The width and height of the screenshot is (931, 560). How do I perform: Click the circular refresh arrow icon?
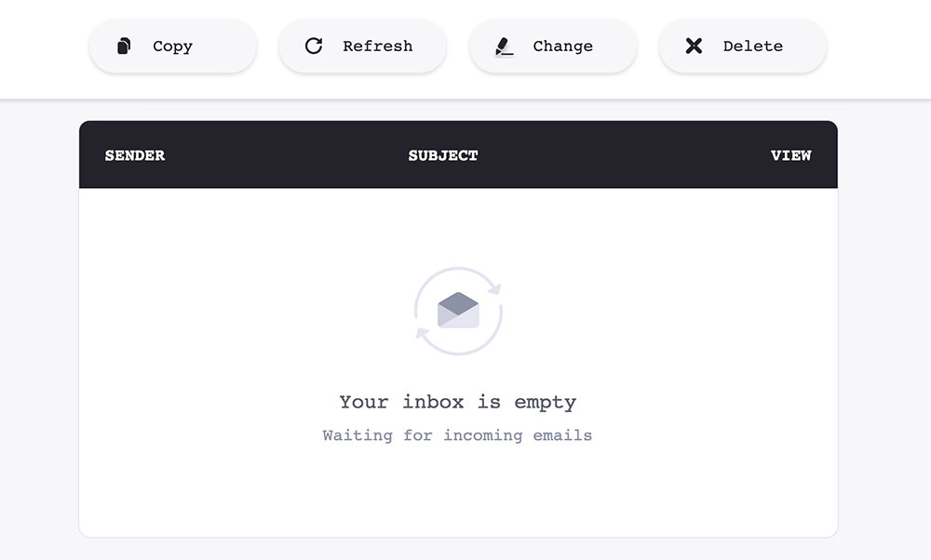click(314, 46)
